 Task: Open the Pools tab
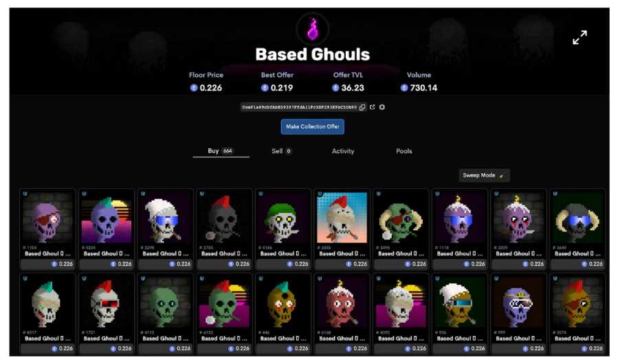pos(403,151)
